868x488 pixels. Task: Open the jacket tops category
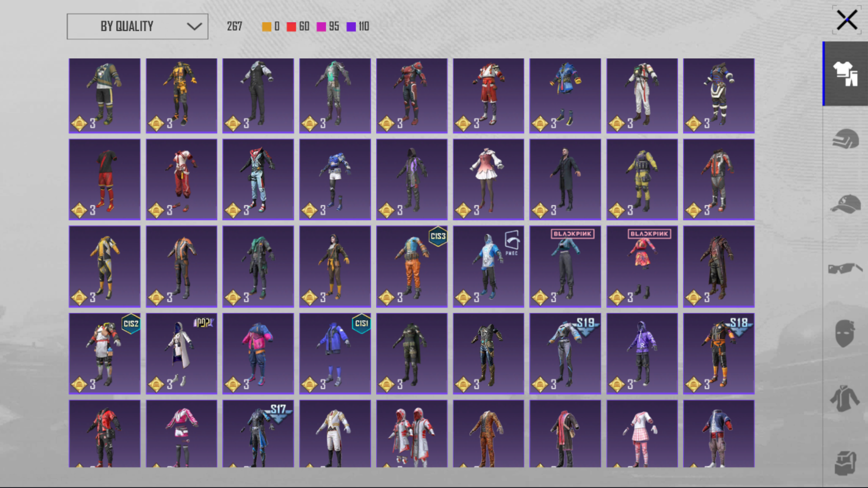(845, 399)
